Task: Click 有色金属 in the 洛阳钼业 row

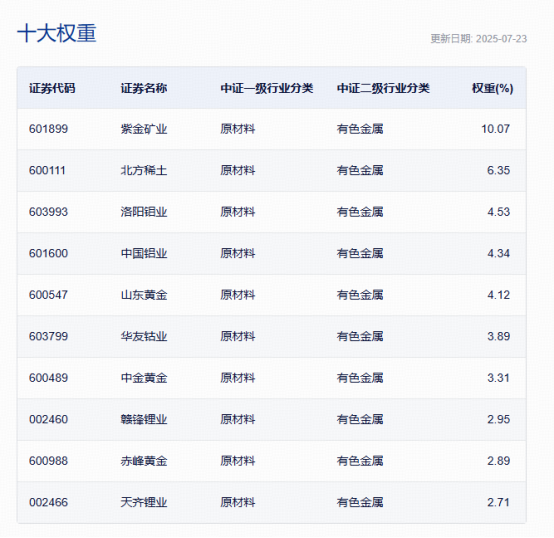Action: click(360, 212)
